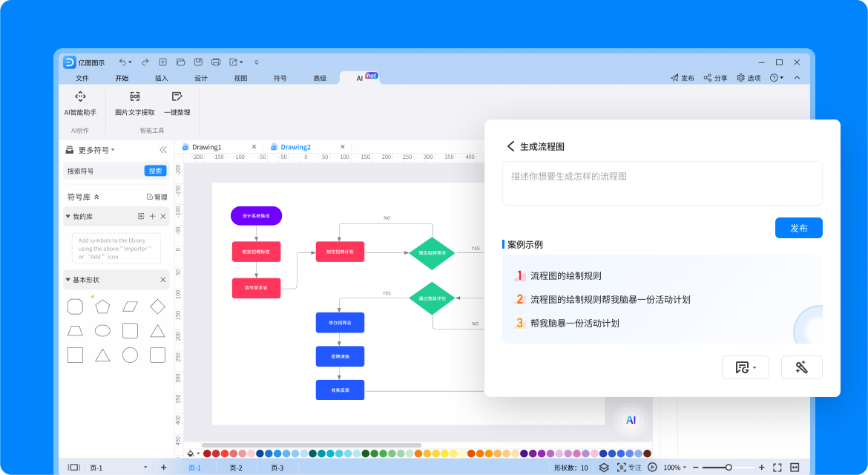Click the redo arrow icon
868x475 pixels.
click(145, 62)
